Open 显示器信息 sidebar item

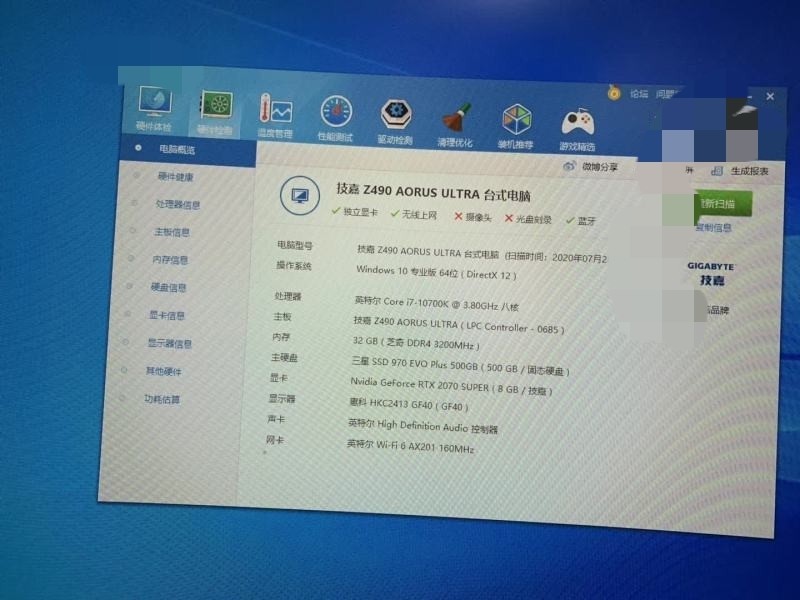tap(169, 343)
